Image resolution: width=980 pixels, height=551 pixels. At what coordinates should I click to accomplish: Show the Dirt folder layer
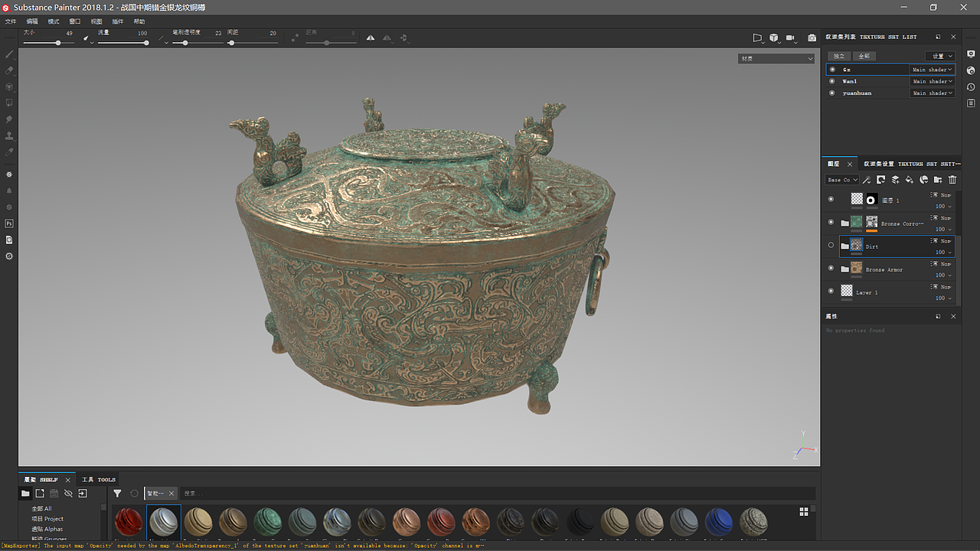831,246
